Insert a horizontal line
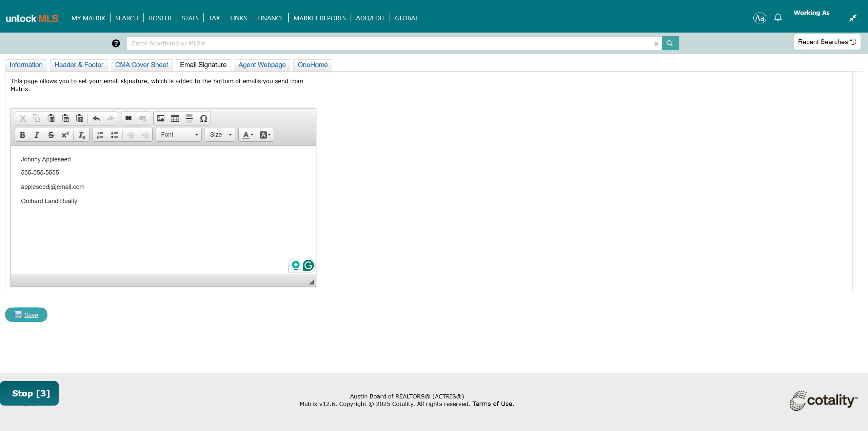 click(x=189, y=118)
